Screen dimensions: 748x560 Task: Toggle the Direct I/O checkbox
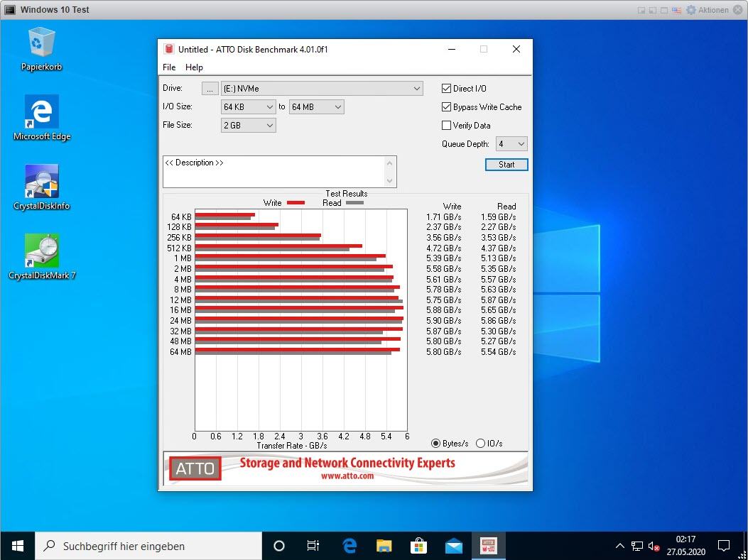click(x=447, y=88)
